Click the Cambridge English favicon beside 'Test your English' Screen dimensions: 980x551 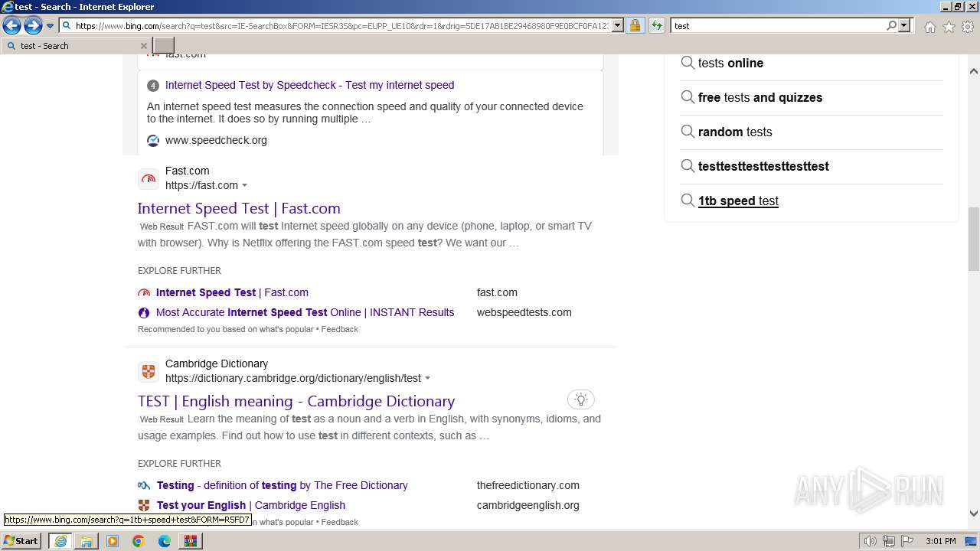point(144,505)
